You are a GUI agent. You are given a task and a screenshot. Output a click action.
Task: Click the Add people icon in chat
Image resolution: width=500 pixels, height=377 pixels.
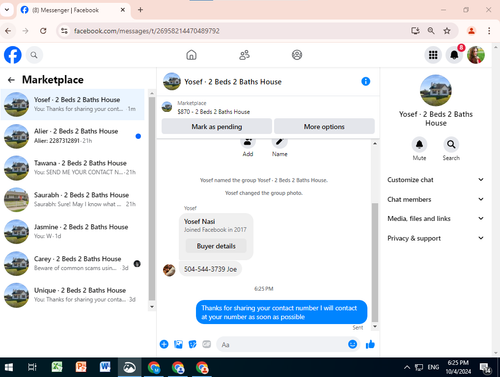[248, 142]
